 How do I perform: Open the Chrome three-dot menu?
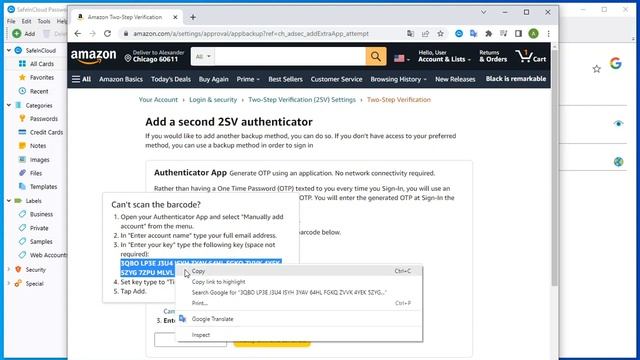click(x=549, y=33)
